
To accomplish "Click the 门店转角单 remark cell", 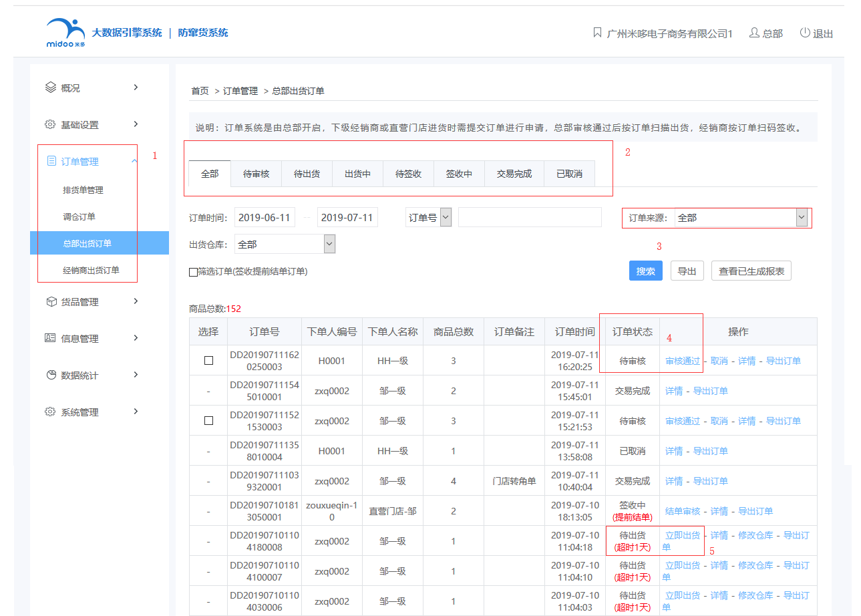I will (514, 481).
